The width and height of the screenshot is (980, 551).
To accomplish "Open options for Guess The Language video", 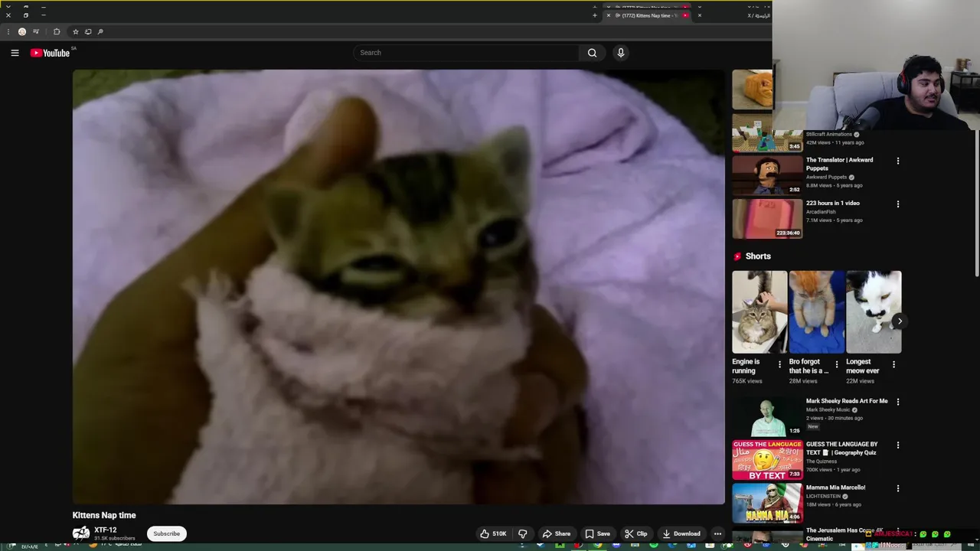I will click(x=898, y=445).
